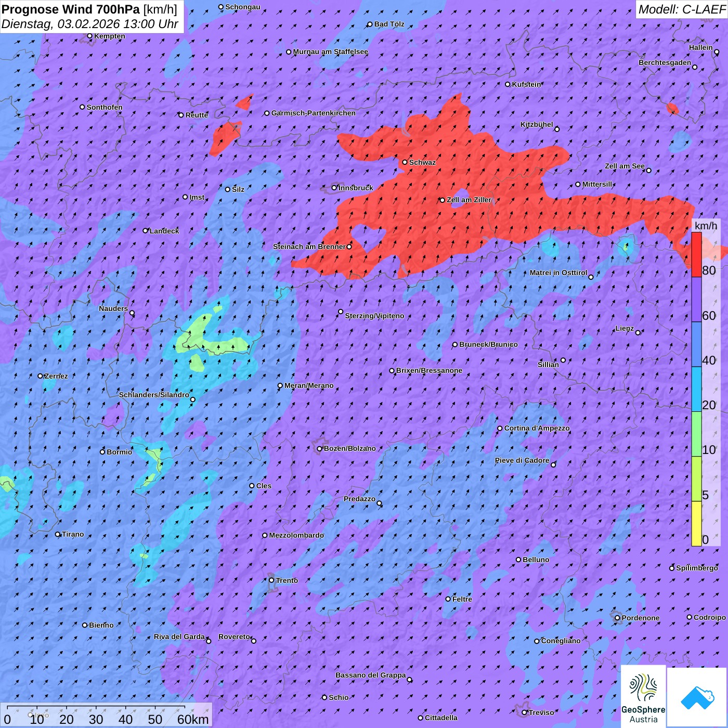The width and height of the screenshot is (728, 728).
Task: Click the Bruneck/Brunico label
Action: click(488, 344)
